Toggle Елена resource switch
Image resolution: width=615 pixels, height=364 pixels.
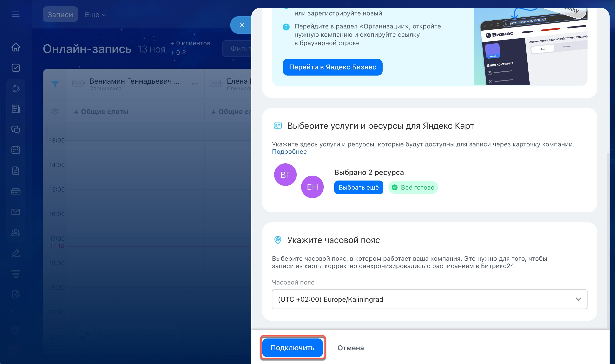click(216, 83)
